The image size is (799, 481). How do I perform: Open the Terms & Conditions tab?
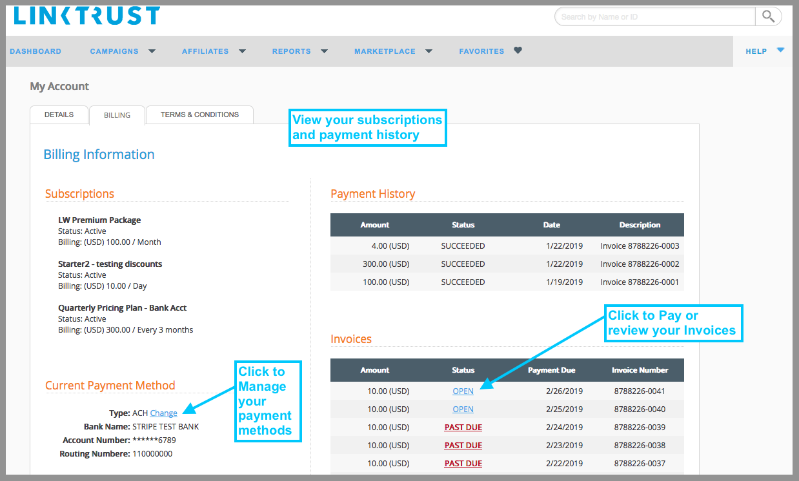[200, 115]
